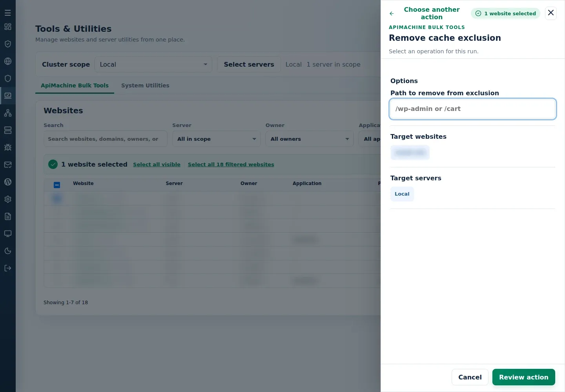
Task: Open the globe icon in sidebar
Action: [8, 61]
